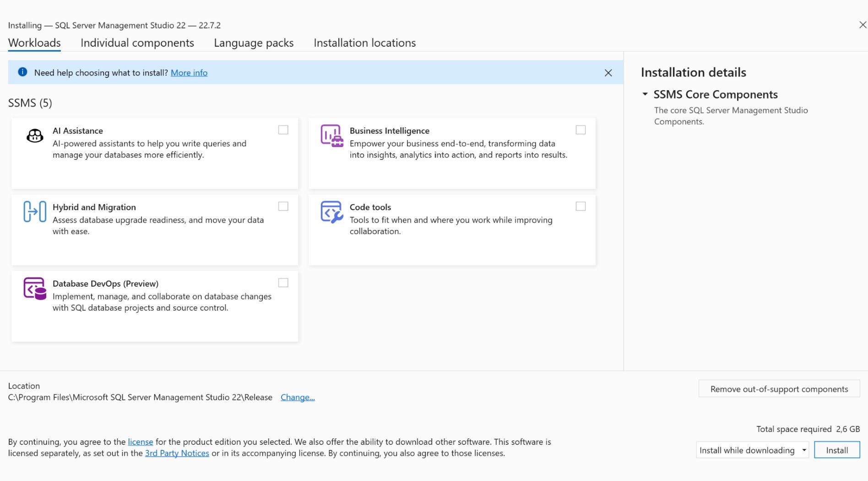Open the Installation locations tab
The width and height of the screenshot is (868, 481).
pyautogui.click(x=365, y=43)
